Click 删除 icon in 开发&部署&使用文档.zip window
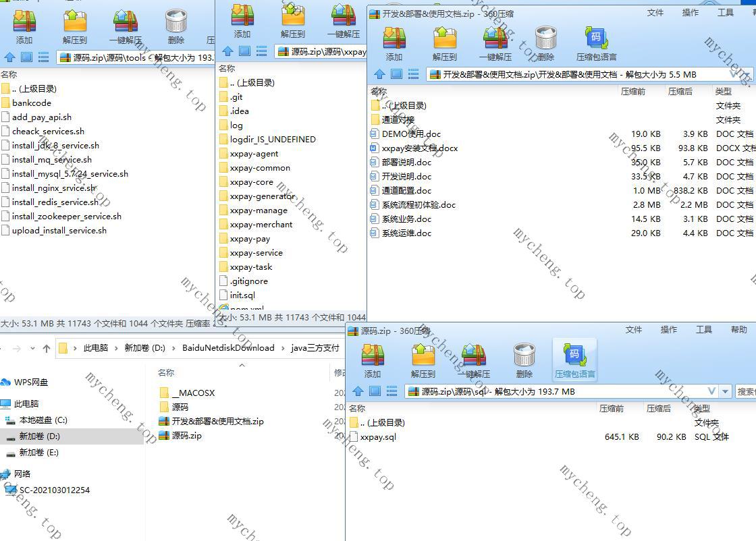Viewport: 756px width, 541px height. pyautogui.click(x=546, y=38)
